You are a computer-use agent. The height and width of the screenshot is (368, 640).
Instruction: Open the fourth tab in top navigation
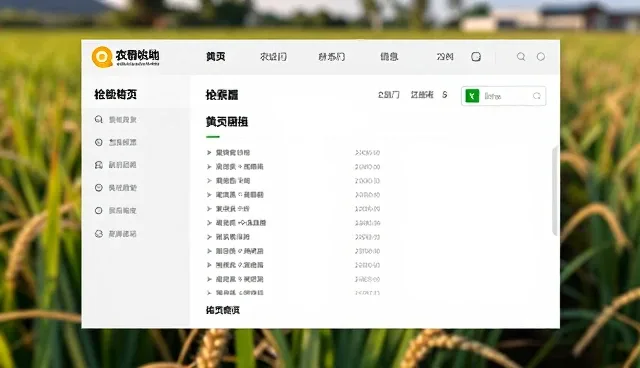[x=389, y=57]
